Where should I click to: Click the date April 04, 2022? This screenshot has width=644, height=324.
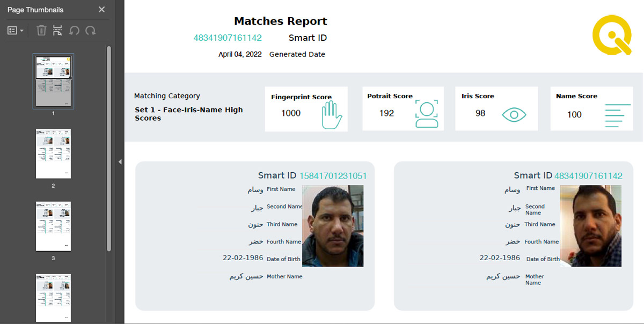(240, 54)
